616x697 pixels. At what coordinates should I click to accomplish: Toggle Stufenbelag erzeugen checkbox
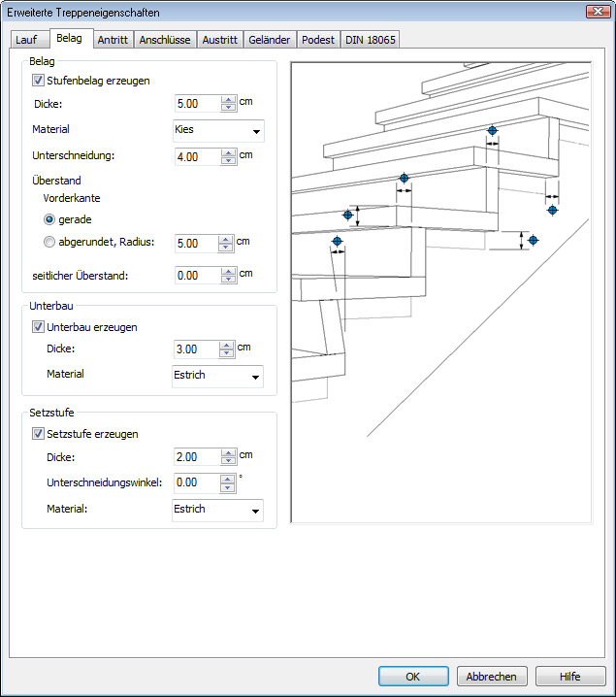(38, 81)
